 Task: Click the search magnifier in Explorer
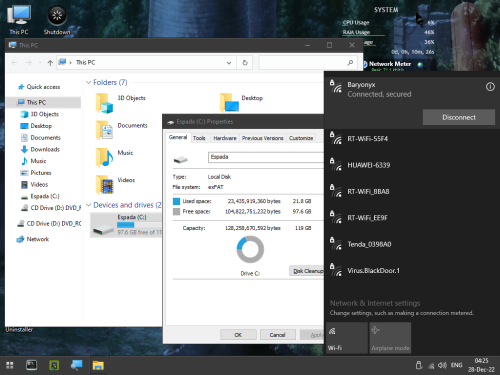[x=350, y=63]
